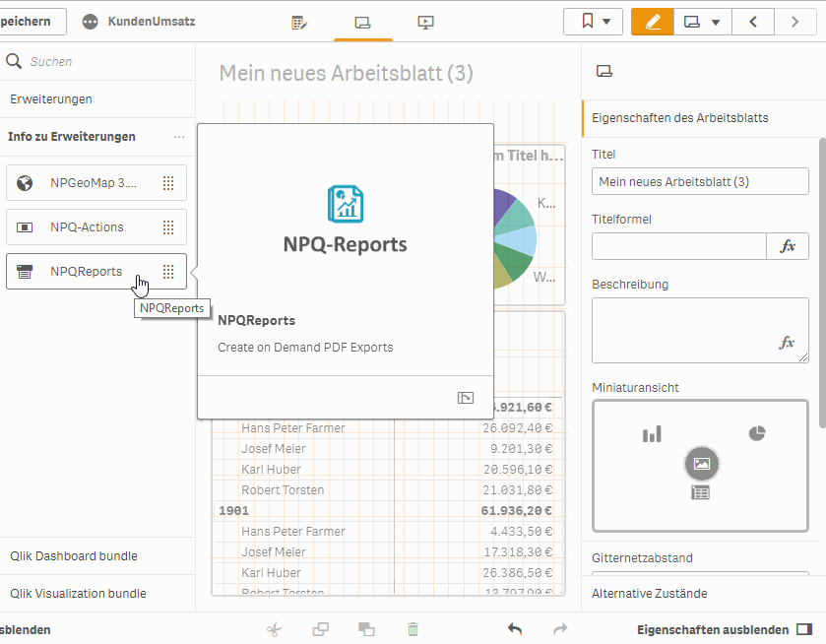Grab the drag handle of NPGeoMap
This screenshot has width=826, height=644.
(168, 183)
